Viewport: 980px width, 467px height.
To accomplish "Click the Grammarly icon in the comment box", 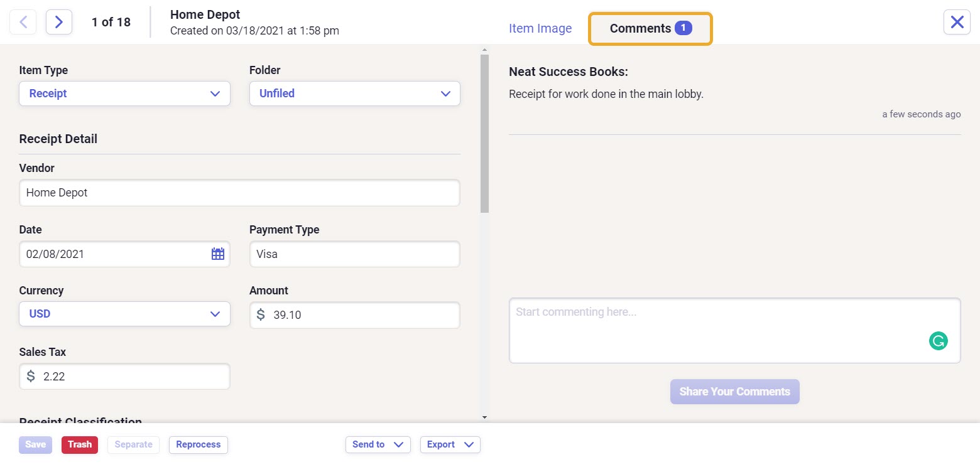I will tap(938, 341).
